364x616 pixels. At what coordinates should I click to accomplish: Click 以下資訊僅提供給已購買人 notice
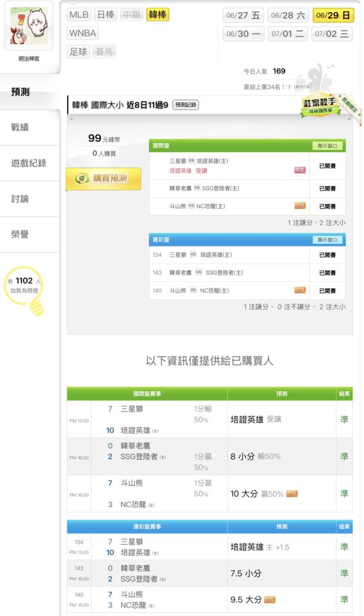point(209,361)
